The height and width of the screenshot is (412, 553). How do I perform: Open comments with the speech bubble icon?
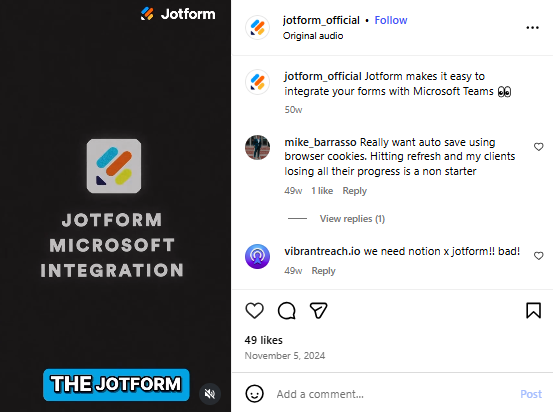(286, 311)
